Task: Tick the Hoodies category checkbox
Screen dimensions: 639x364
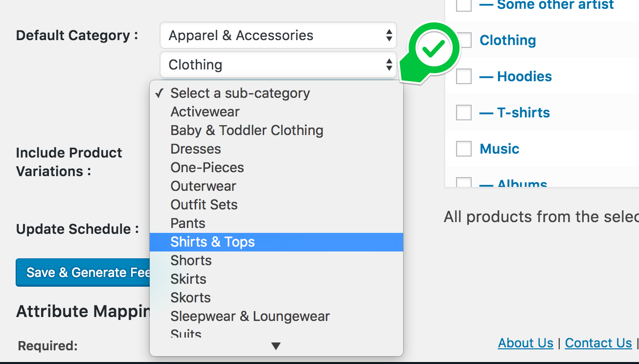Action: coord(464,76)
